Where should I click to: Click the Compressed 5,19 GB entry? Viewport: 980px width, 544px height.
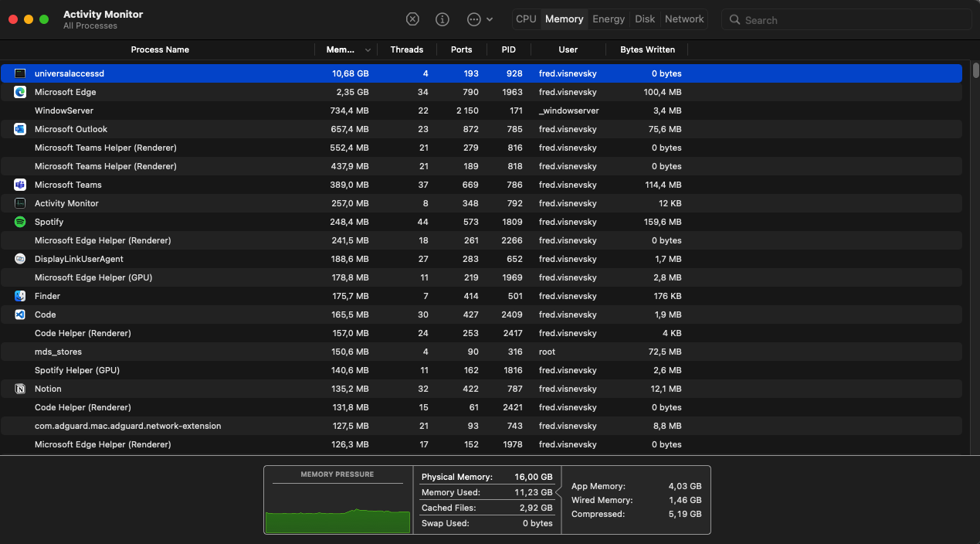[636, 514]
